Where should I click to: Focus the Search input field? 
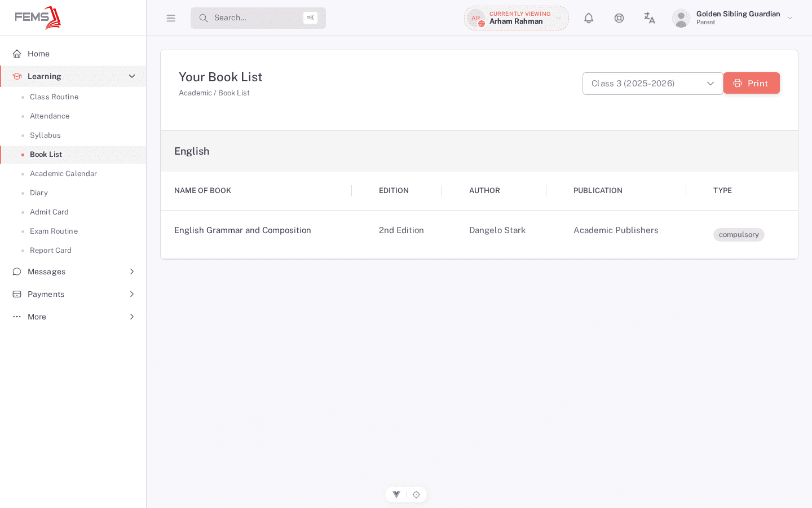[258, 18]
